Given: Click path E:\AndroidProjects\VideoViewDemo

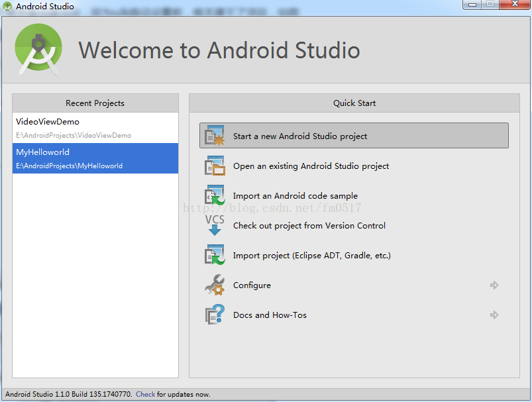Looking at the screenshot, I should [x=74, y=135].
